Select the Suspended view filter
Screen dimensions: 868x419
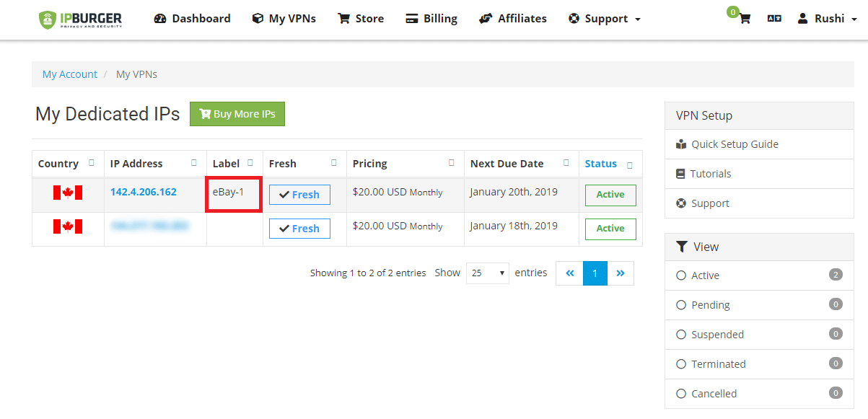[x=681, y=335]
